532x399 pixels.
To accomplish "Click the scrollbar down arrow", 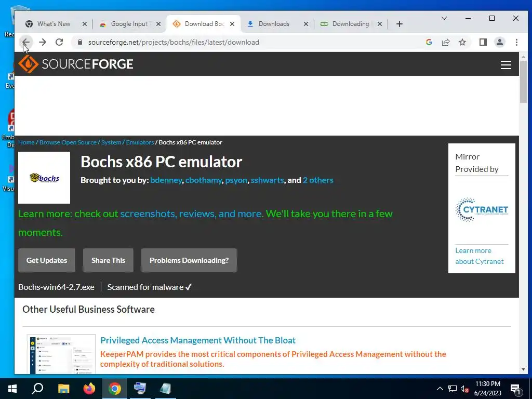I will click(523, 369).
